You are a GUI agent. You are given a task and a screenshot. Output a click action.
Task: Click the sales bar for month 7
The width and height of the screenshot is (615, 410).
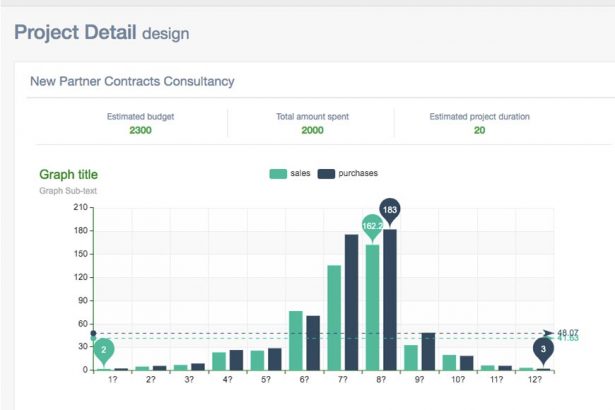pyautogui.click(x=334, y=317)
